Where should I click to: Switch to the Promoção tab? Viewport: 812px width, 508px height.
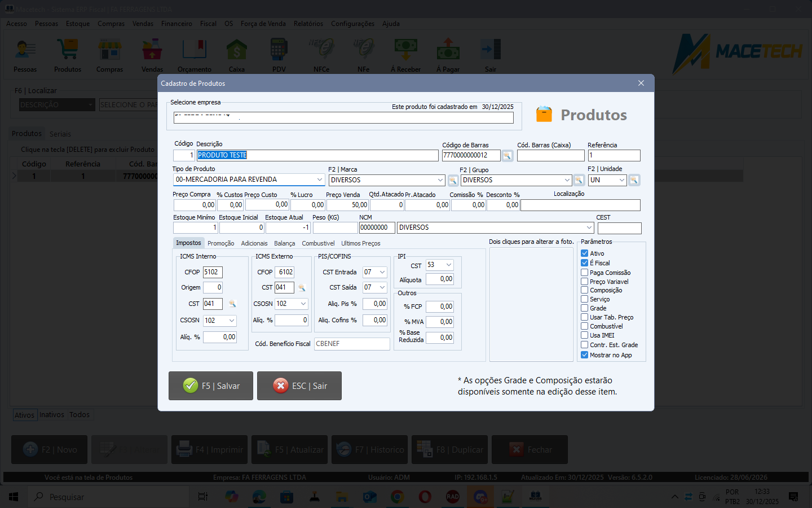coord(220,243)
